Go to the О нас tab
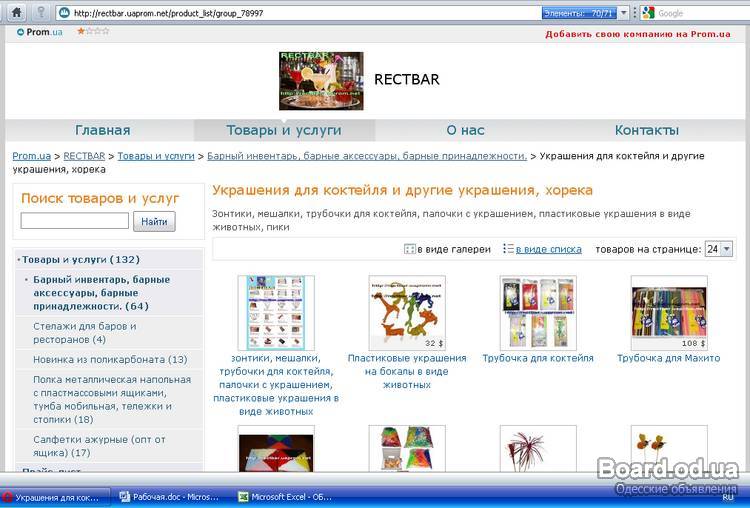The height and width of the screenshot is (508, 750). (x=465, y=130)
